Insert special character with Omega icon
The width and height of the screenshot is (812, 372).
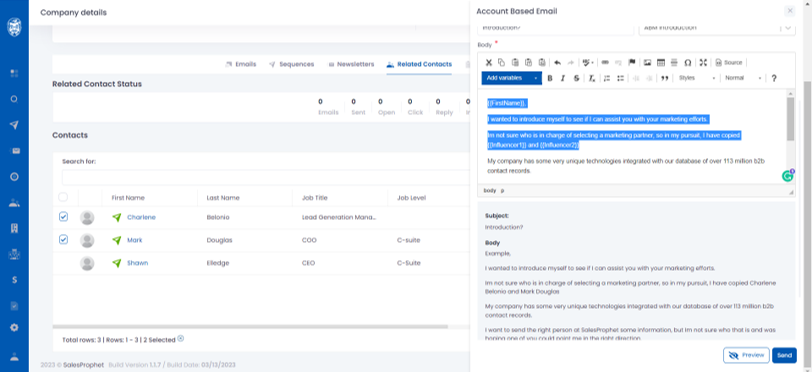tap(688, 63)
